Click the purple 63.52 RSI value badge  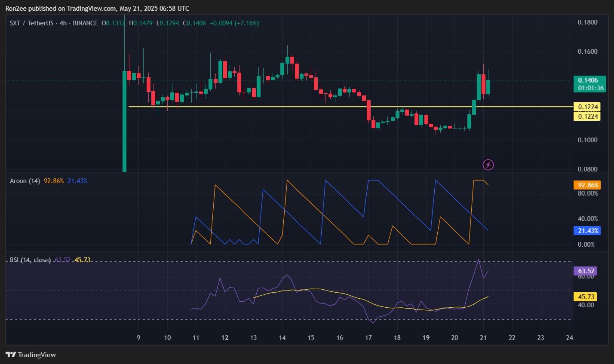coord(587,271)
